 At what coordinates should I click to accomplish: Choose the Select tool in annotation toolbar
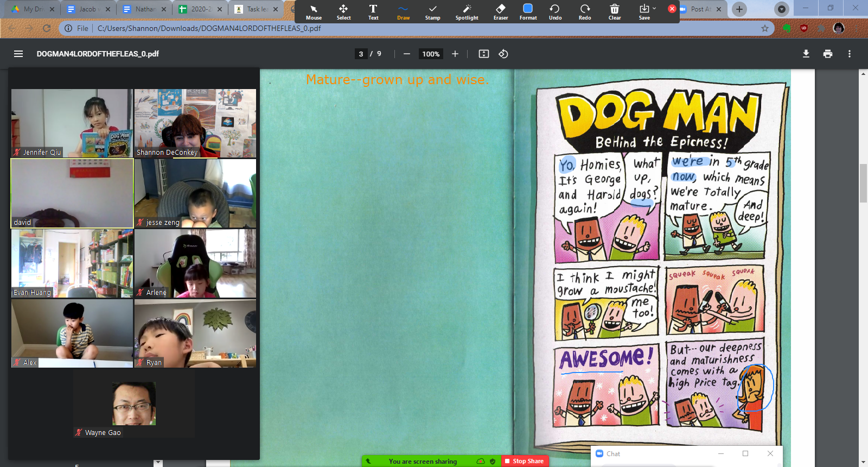click(343, 11)
